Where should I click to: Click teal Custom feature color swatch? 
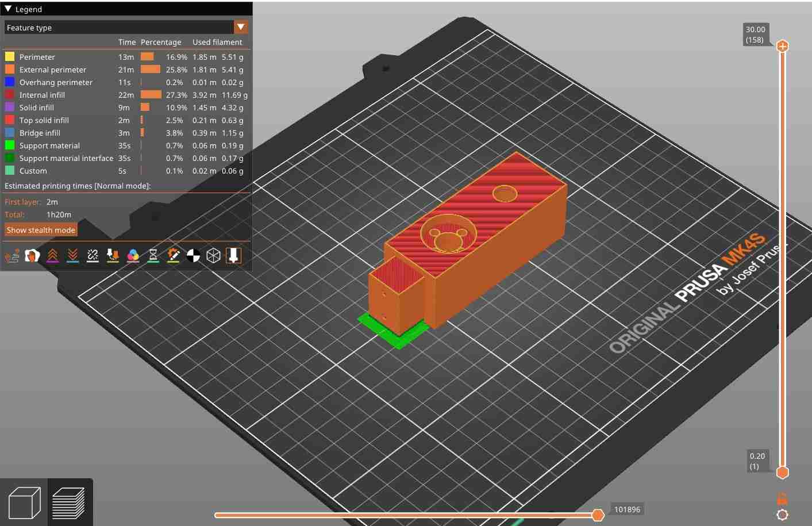click(10, 171)
